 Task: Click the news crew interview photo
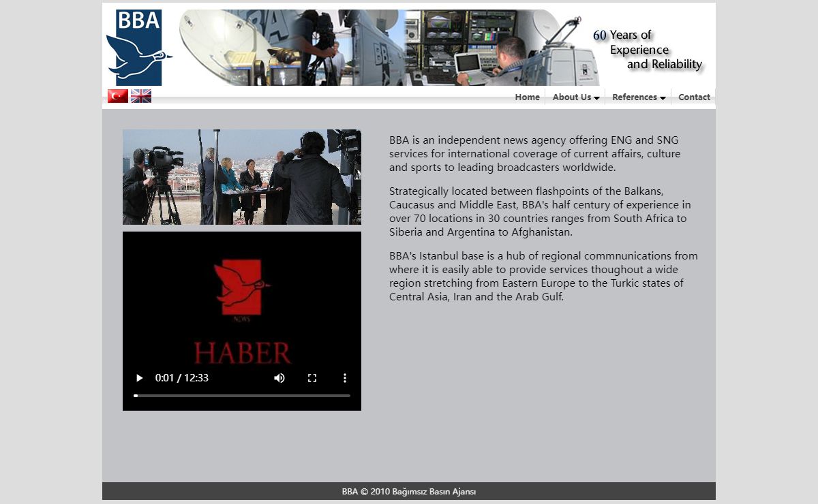click(242, 177)
